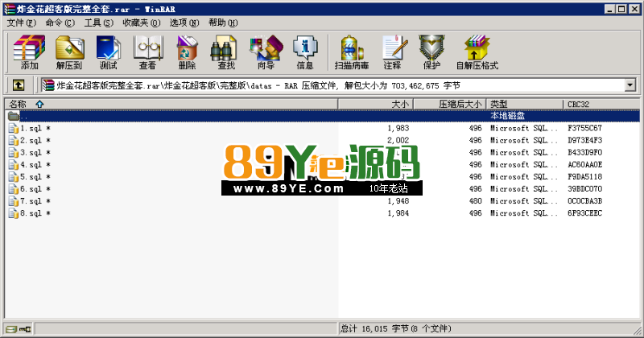This screenshot has height=338, width=644.
Task: Click the 2.sql file icon
Action: pyautogui.click(x=14, y=141)
